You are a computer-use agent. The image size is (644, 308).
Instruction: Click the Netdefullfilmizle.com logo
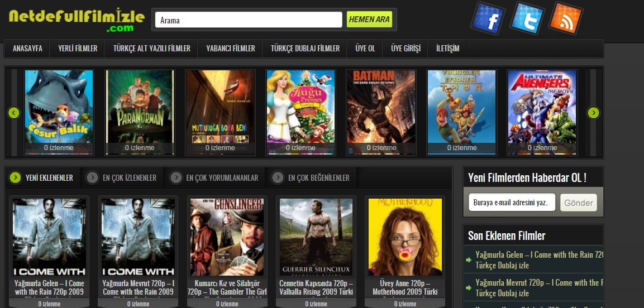click(77, 20)
